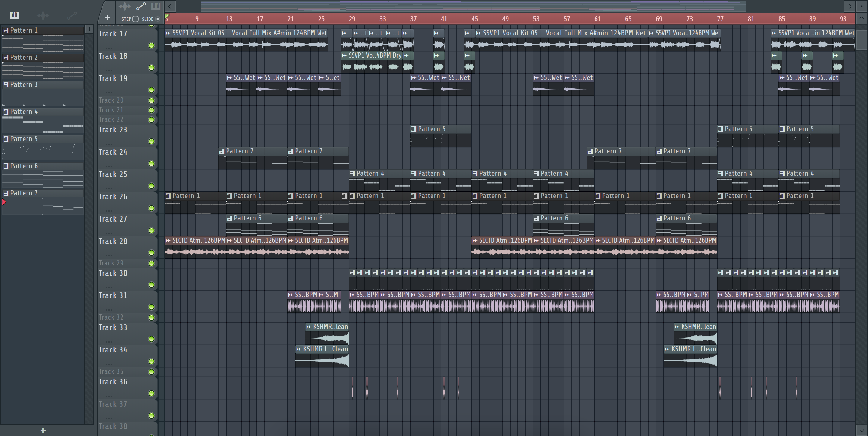Open clip menu of first KSHMR..lean clip
The width and height of the screenshot is (868, 436).
pyautogui.click(x=309, y=327)
